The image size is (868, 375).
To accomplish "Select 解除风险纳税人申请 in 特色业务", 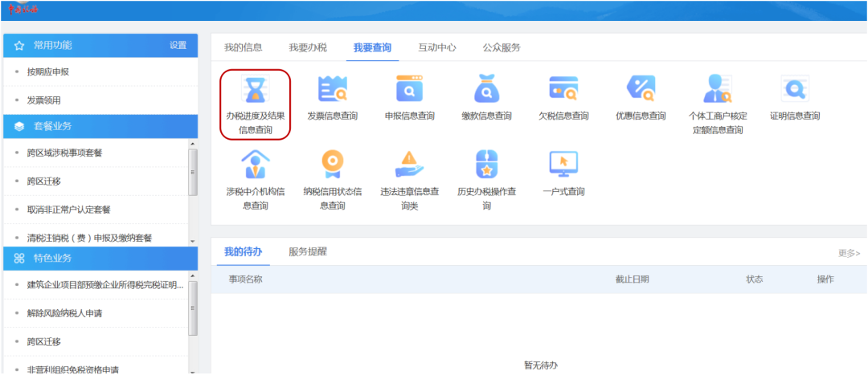I will pyautogui.click(x=72, y=313).
